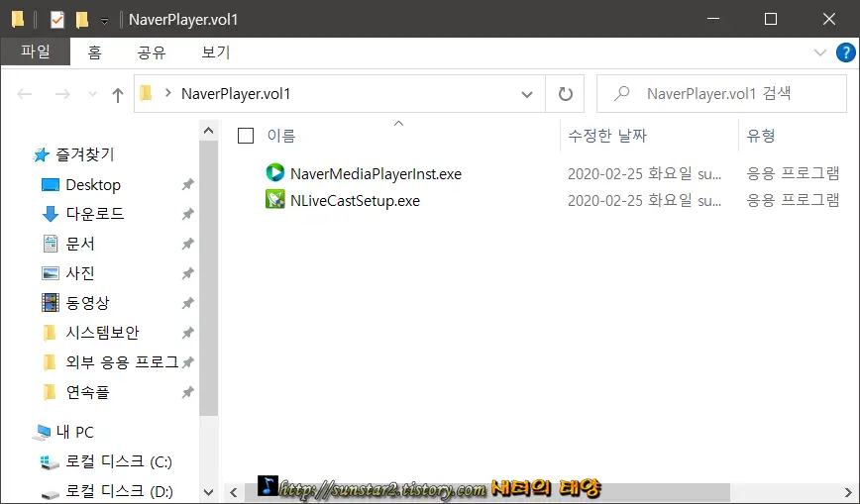
Task: Open 문서 folder in sidebar
Action: pyautogui.click(x=80, y=244)
